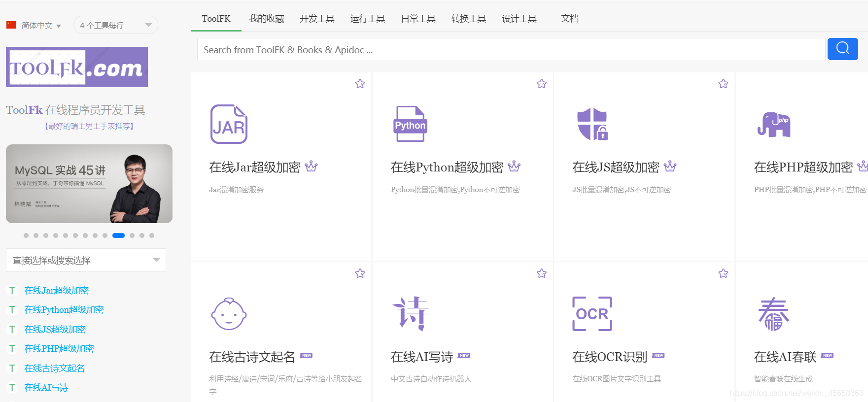The height and width of the screenshot is (402, 868).
Task: Open the 我的收藏 tab
Action: tap(267, 19)
